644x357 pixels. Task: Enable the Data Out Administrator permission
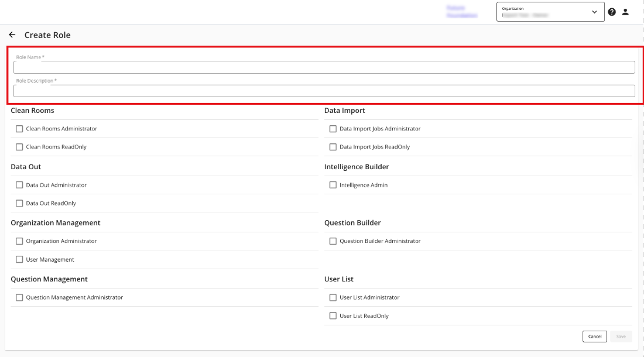(x=19, y=185)
